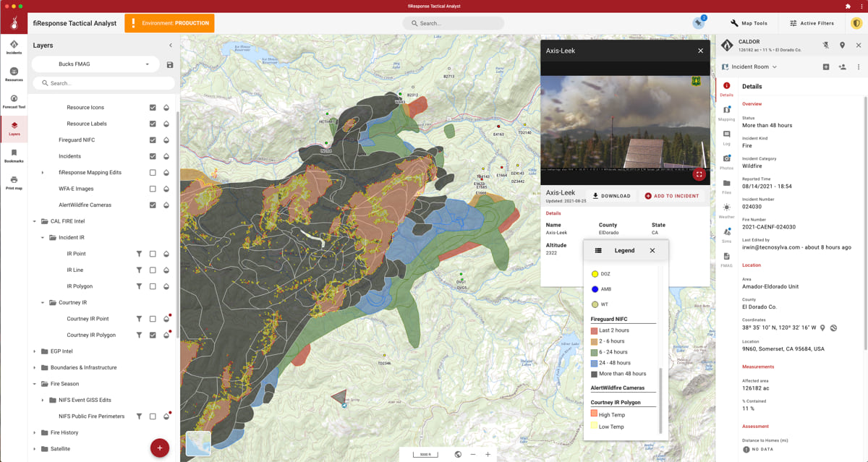The image size is (868, 462).
Task: Save layer preset with floppy disk icon
Action: coord(170,64)
